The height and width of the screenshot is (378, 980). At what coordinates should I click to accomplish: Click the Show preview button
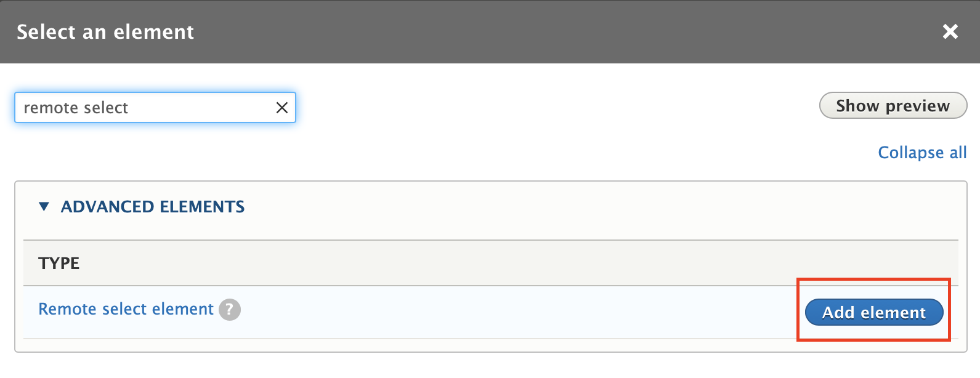tap(893, 106)
